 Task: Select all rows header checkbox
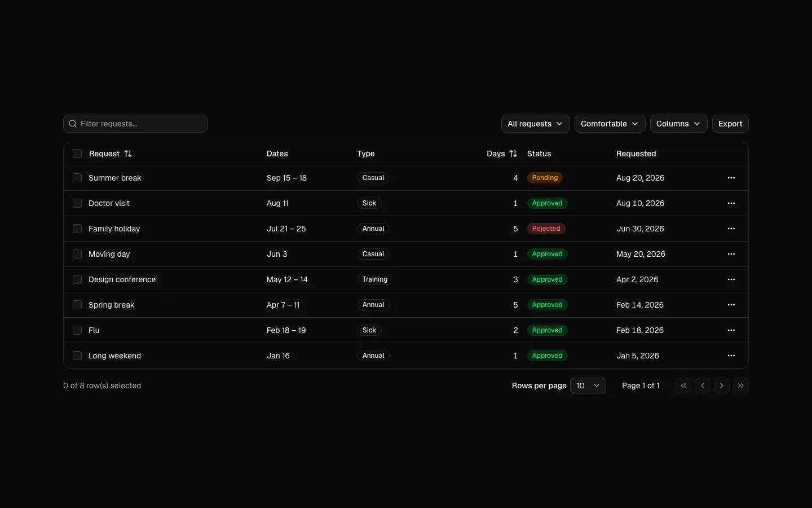point(77,154)
